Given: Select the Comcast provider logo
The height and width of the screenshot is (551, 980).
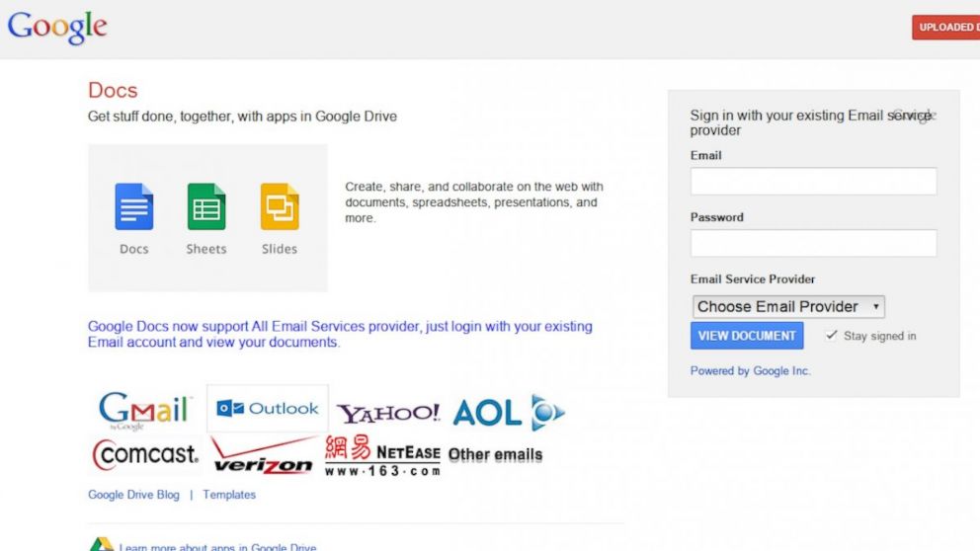Looking at the screenshot, I should pos(145,454).
